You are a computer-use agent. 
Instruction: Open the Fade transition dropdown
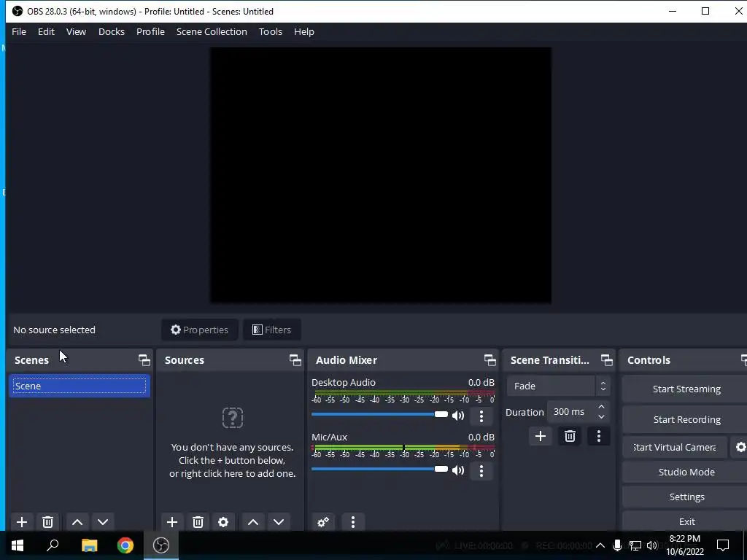point(558,386)
